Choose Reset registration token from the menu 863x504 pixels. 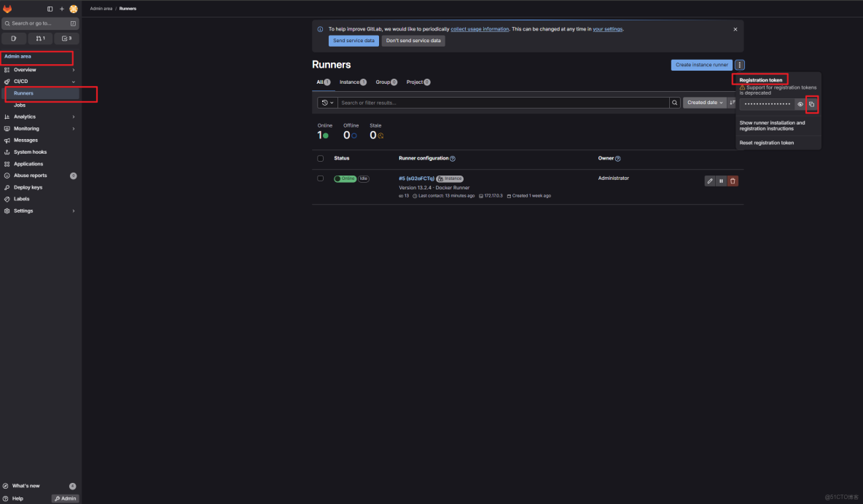point(765,142)
